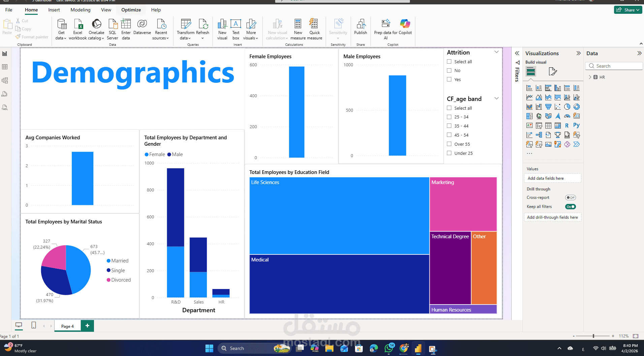Screen dimensions: 644x356
Task: Check the Attrition No option
Action: [449, 70]
